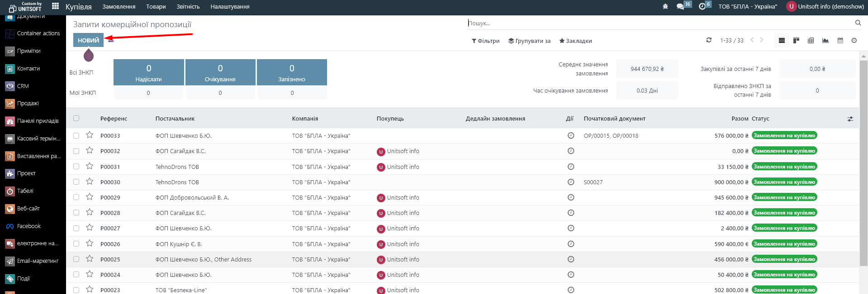Screen dimensions: 868x294
Task: Go to previous page arrow
Action: point(752,40)
